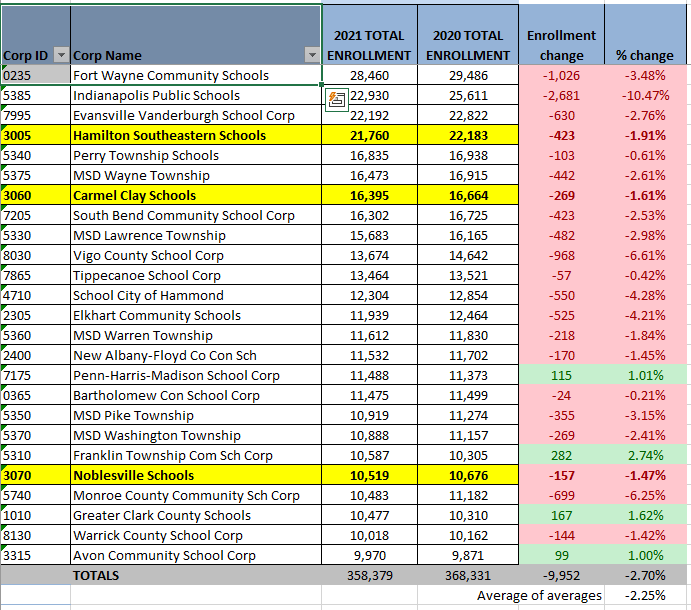This screenshot has height=610, width=691.
Task: Select totals 2020 enrollment 368,331
Action: click(468, 575)
